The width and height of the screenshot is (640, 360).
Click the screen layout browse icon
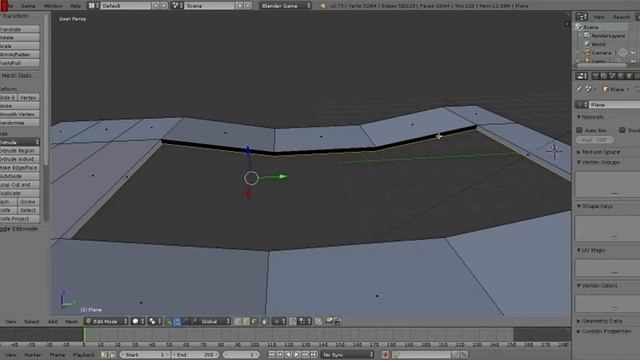pyautogui.click(x=93, y=6)
